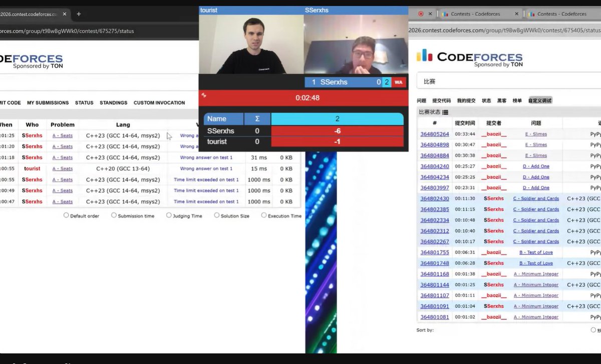This screenshot has width=601, height=364.
Task: Open 状态 menu in right window
Action: tap(486, 101)
